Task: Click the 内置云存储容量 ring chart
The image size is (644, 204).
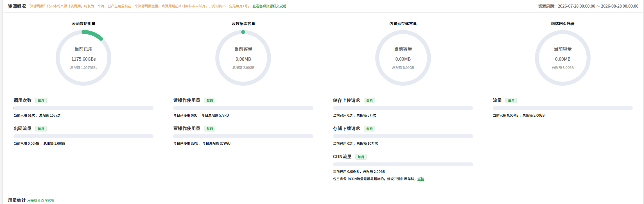Action: click(403, 58)
